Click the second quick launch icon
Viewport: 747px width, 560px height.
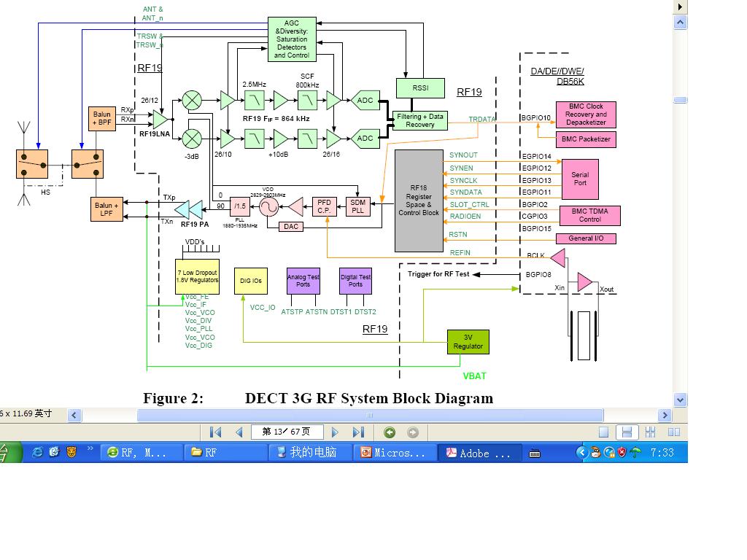[x=54, y=452]
